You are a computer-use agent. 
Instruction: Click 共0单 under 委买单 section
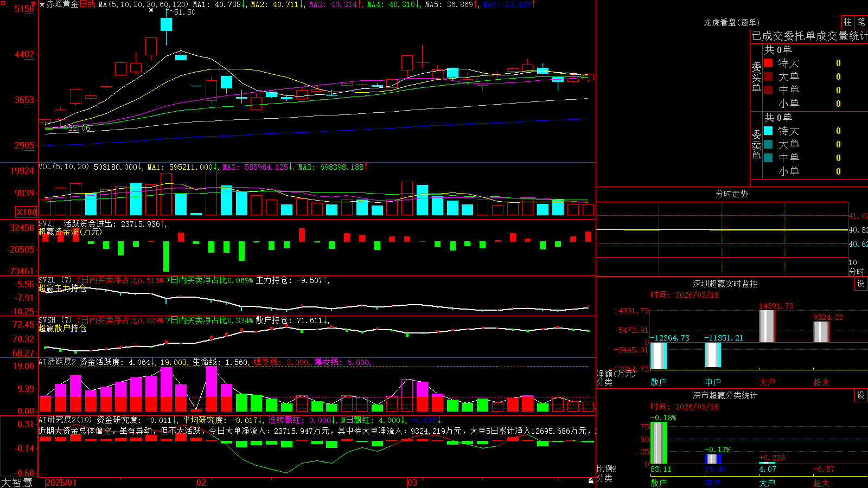click(778, 50)
